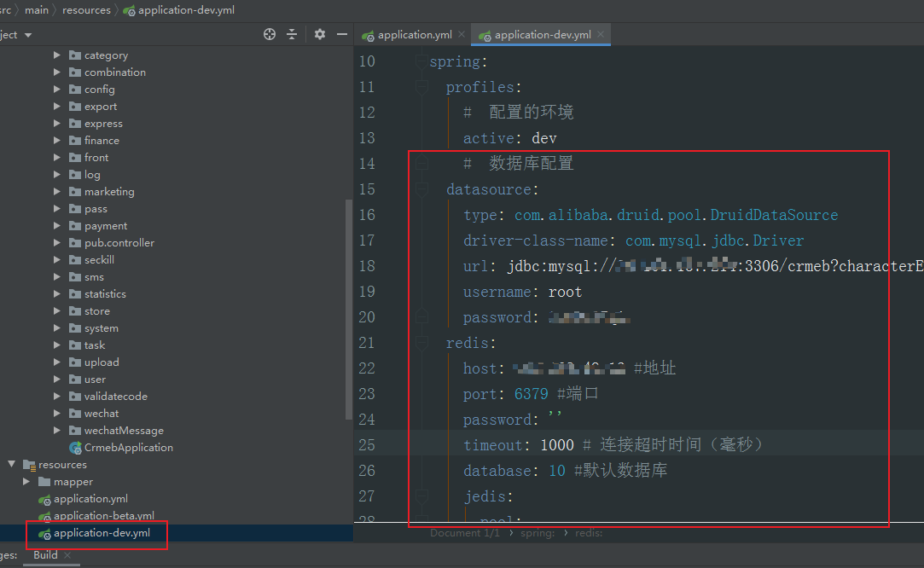Fold the redis block at line 21
Viewport: 924px width, 568px height.
[x=421, y=343]
